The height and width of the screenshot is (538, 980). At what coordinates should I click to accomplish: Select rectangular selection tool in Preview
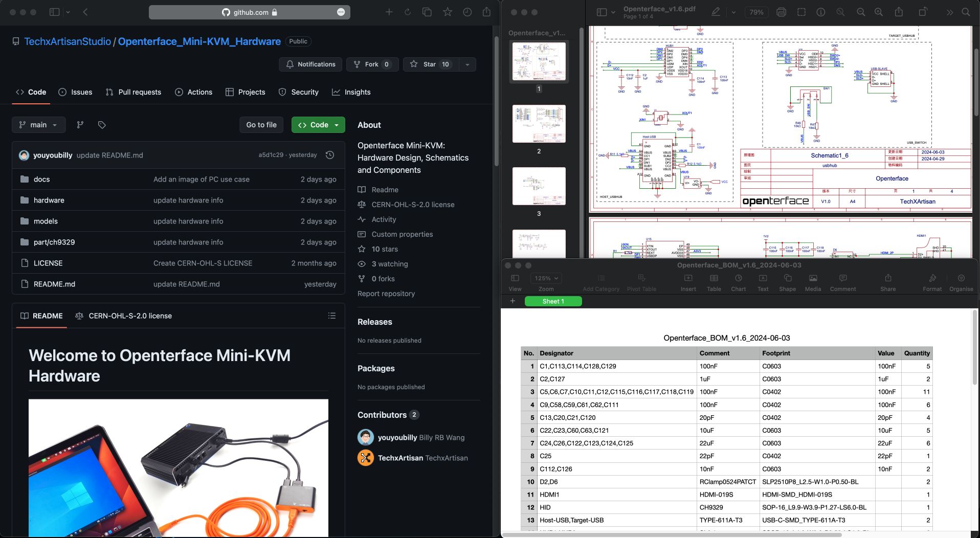[x=801, y=12]
